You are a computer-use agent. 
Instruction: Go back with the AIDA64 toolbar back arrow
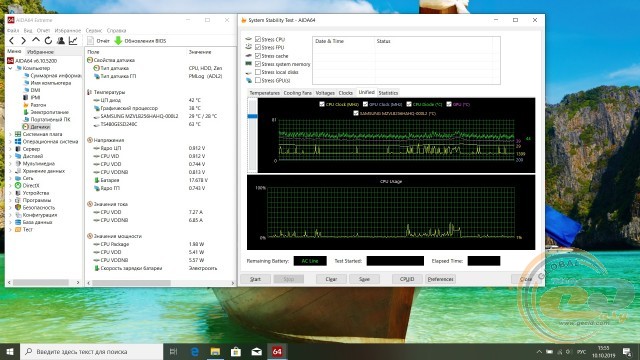point(11,40)
